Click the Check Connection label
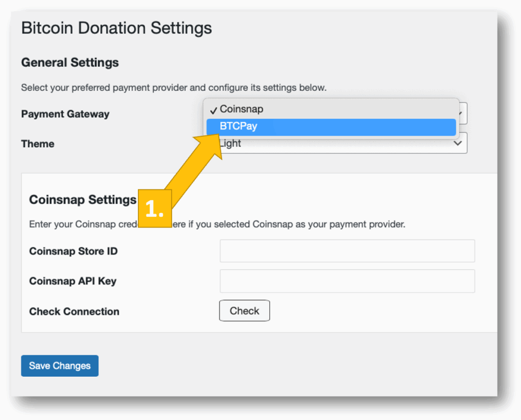 pyautogui.click(x=74, y=312)
